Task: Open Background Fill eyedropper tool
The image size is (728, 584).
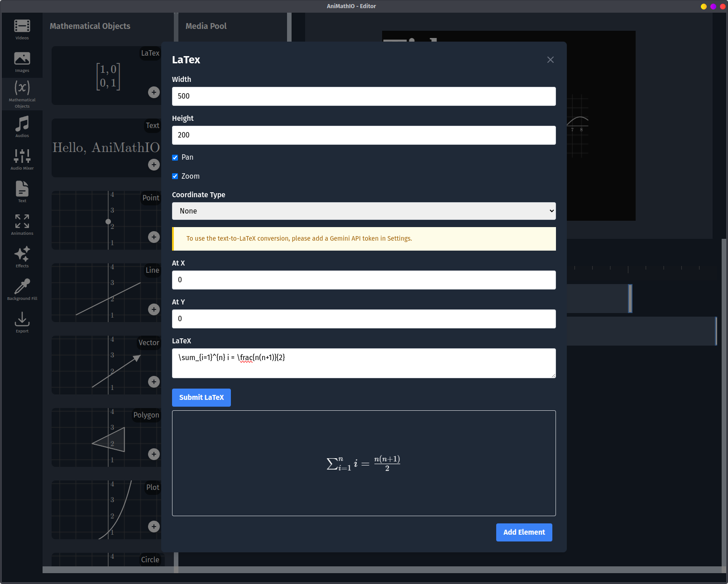Action: 22,290
